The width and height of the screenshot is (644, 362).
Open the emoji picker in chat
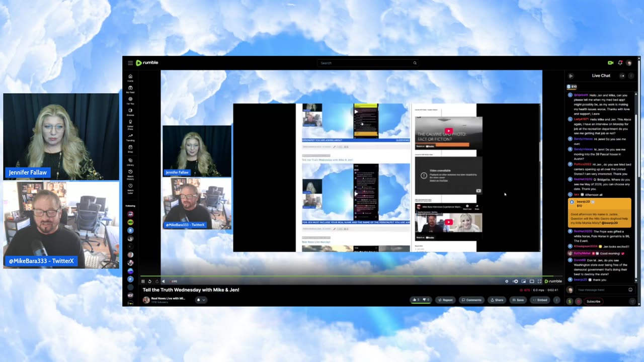click(x=630, y=290)
